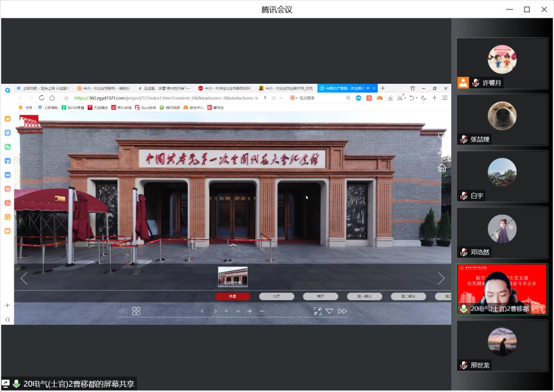The width and height of the screenshot is (554, 392).
Task: Collapse thumbnail strip with the up chevron
Action: (x=233, y=246)
